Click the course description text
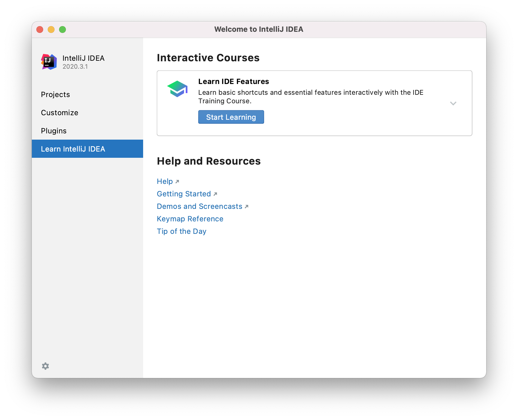Viewport: 518px width, 420px height. point(311,97)
